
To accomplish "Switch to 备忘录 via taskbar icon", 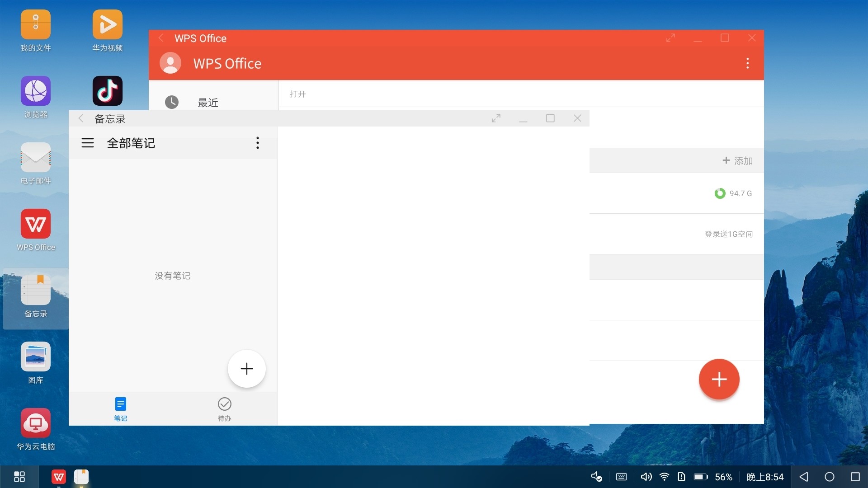I will coord(81,477).
